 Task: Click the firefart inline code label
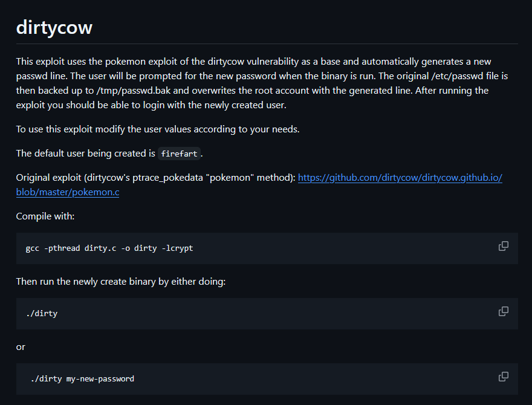coord(179,154)
